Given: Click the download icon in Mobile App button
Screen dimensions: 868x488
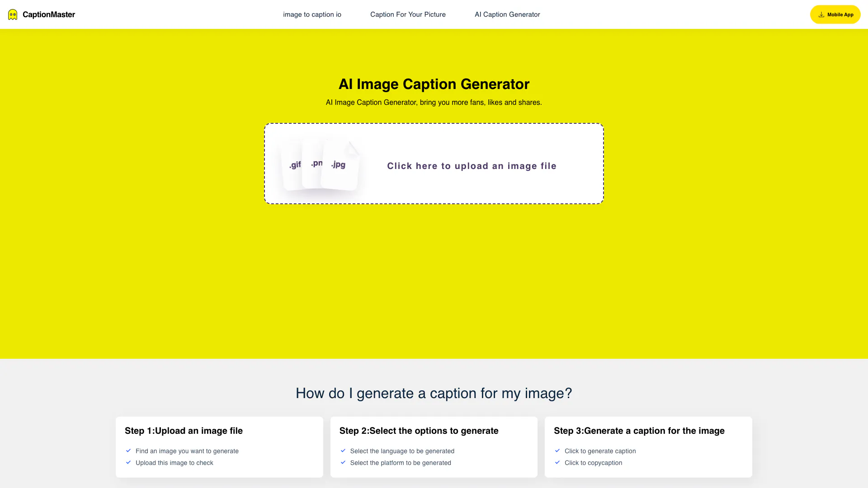Looking at the screenshot, I should coord(821,14).
